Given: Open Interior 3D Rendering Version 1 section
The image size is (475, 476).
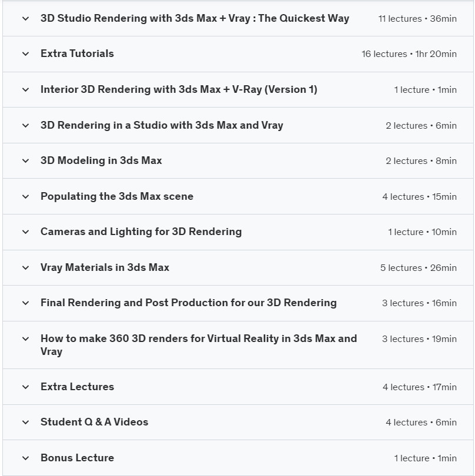Looking at the screenshot, I should pos(238,89).
